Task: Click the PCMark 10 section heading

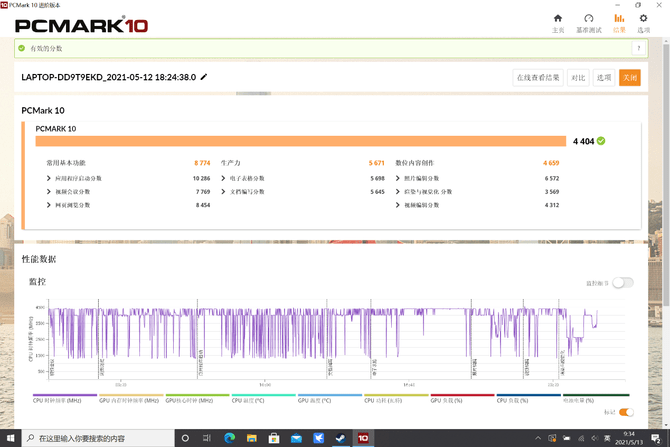Action: (43, 110)
